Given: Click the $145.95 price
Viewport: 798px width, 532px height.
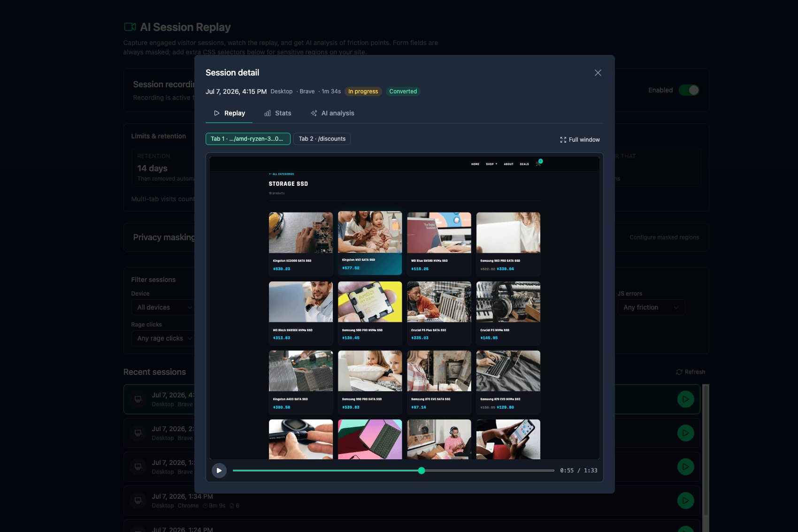Looking at the screenshot, I should [x=489, y=338].
